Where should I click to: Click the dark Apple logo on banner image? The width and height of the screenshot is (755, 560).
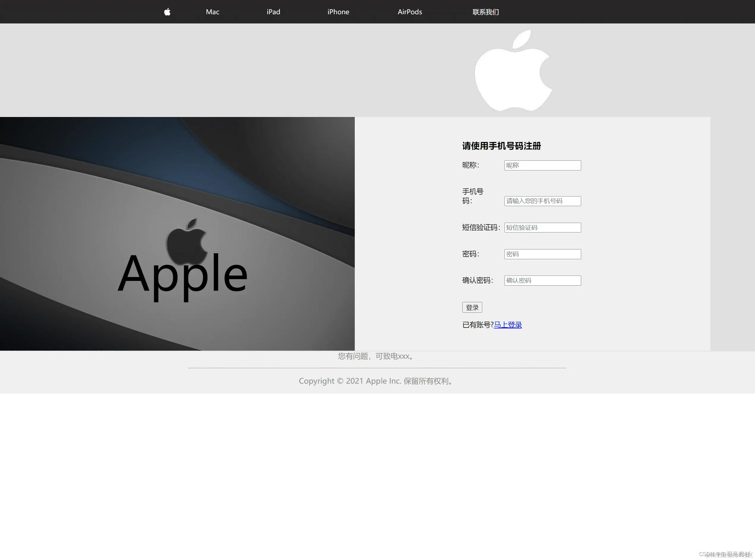tap(187, 241)
